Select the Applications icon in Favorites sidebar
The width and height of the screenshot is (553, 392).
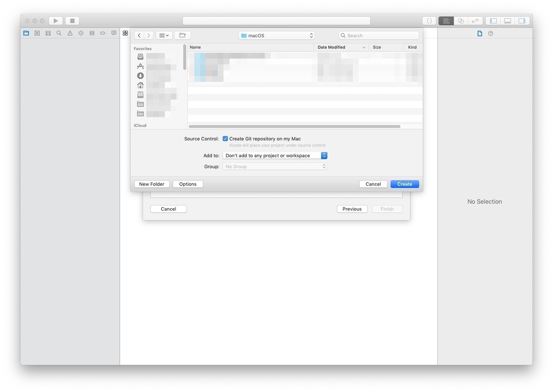(x=140, y=66)
